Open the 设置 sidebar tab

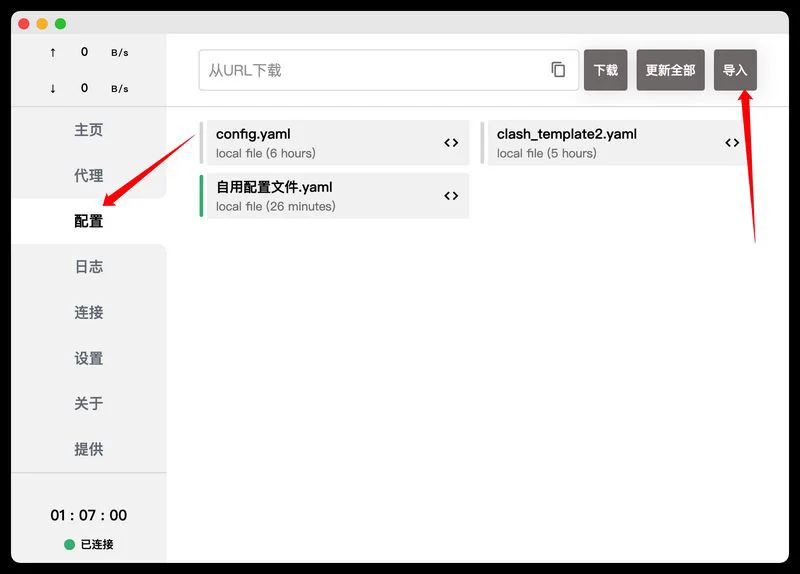pos(89,358)
